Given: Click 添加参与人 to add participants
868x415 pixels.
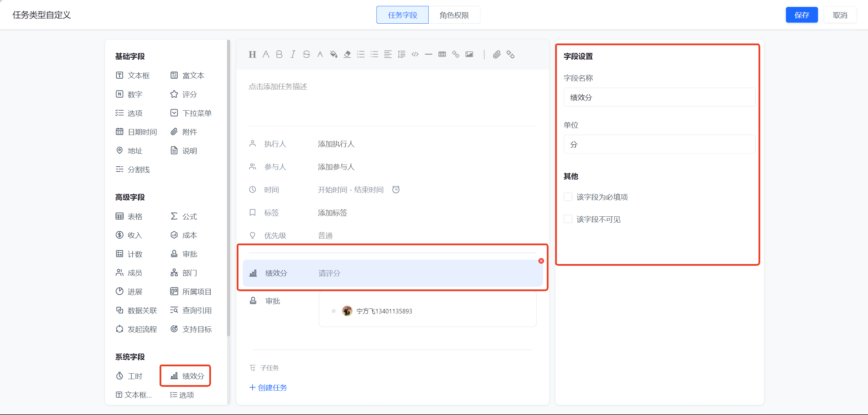Looking at the screenshot, I should pyautogui.click(x=336, y=167).
